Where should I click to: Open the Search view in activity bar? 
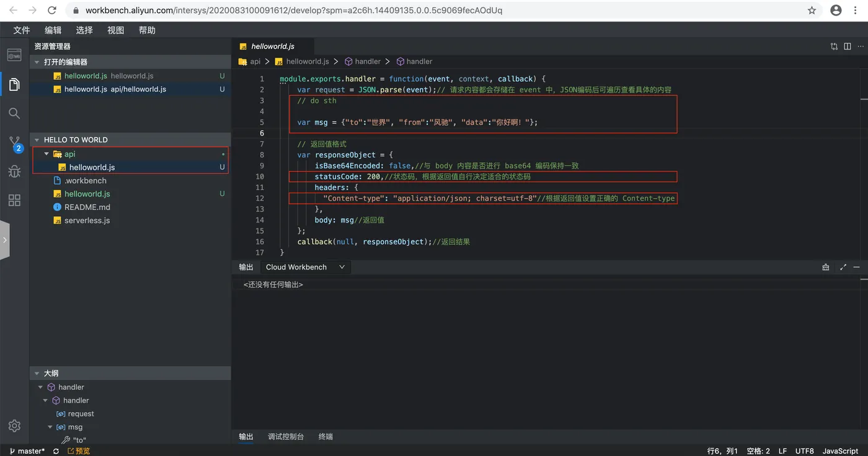click(14, 113)
